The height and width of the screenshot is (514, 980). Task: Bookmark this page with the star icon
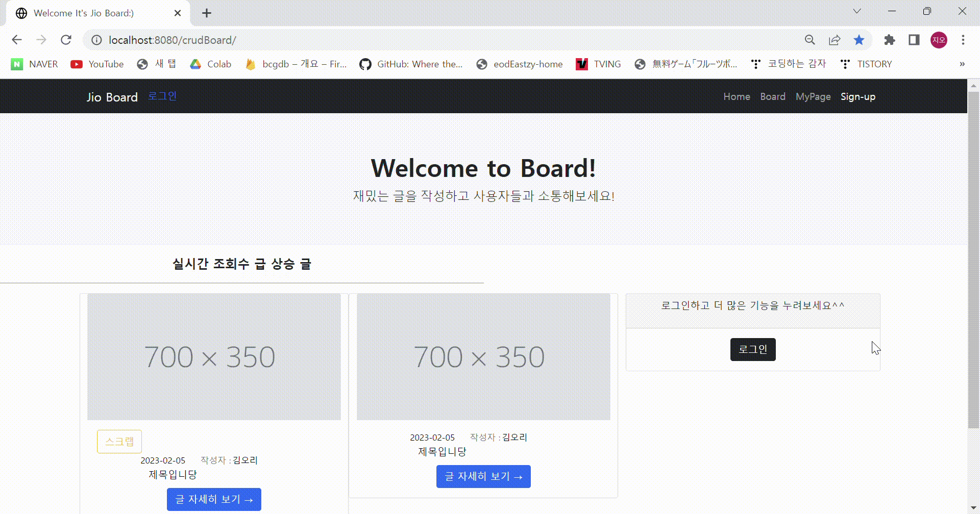point(859,40)
